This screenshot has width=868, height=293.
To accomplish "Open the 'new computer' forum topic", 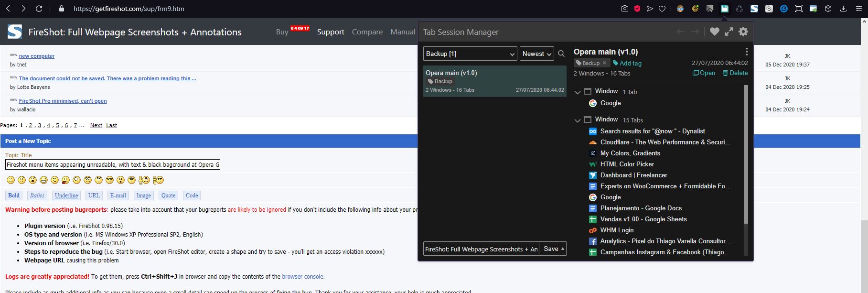I will click(x=37, y=56).
